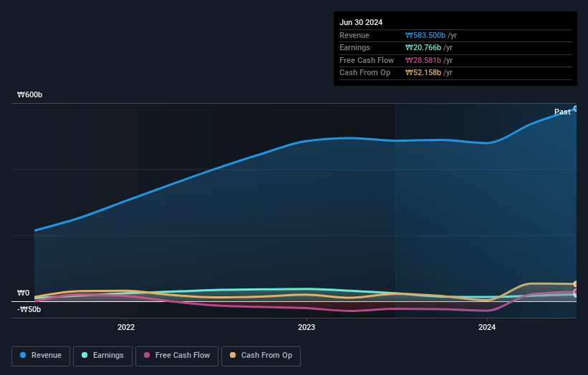This screenshot has height=375, width=588.
Task: Click the Jun 30 2024 tooltip date
Action: tap(361, 22)
